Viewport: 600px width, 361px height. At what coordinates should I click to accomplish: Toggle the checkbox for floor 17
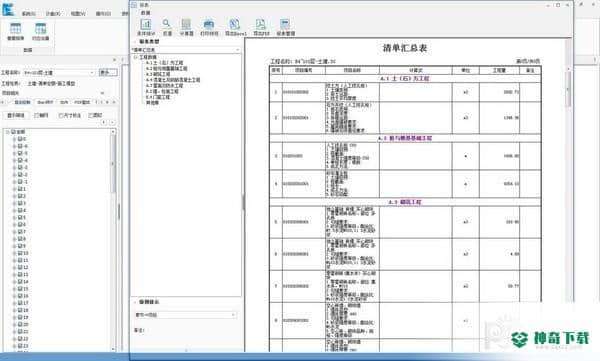[20, 303]
